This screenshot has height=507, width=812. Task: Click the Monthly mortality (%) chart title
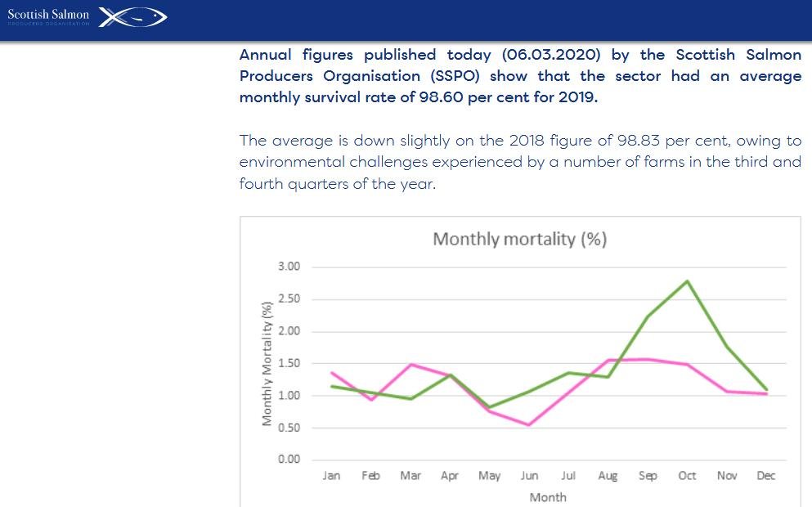tap(519, 239)
